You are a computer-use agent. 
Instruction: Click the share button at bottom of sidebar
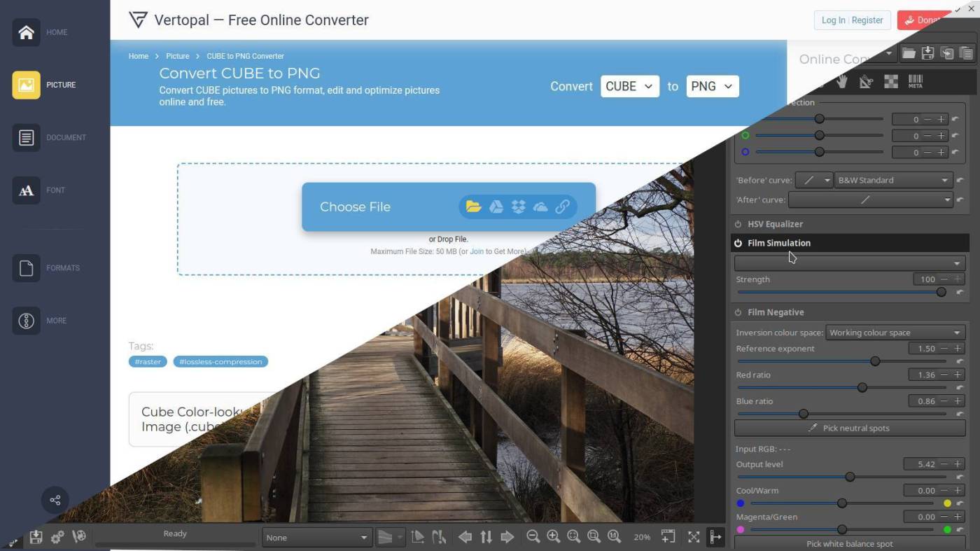click(55, 500)
